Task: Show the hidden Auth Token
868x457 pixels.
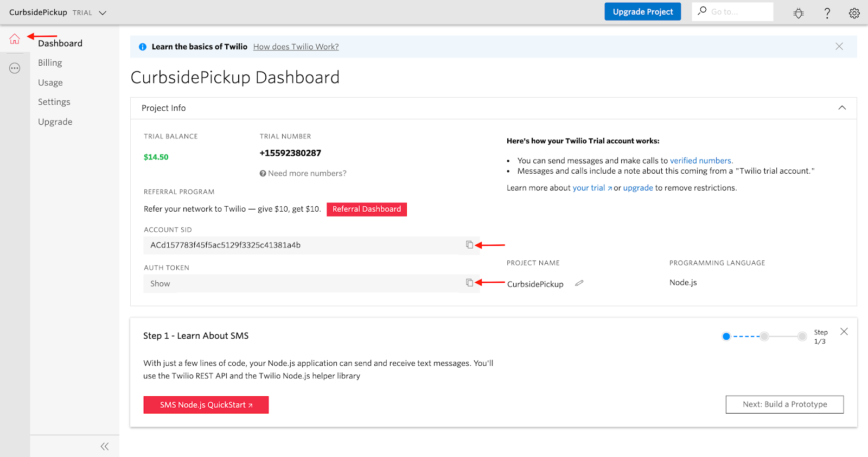Action: 160,284
